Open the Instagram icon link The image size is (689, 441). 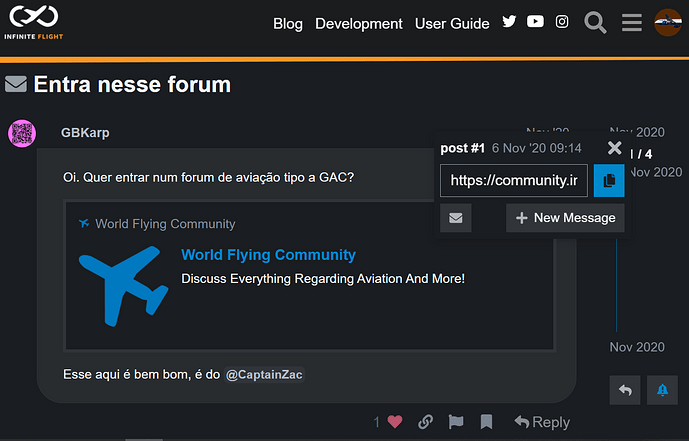coord(562,21)
